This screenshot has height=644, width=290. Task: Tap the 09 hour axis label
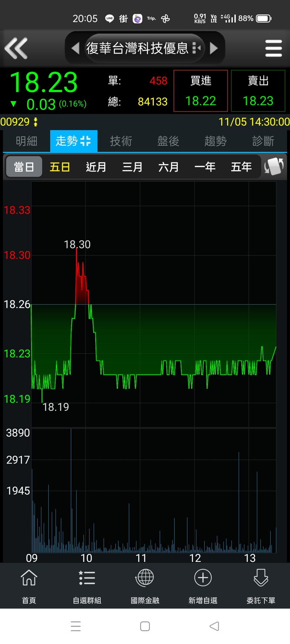click(32, 558)
